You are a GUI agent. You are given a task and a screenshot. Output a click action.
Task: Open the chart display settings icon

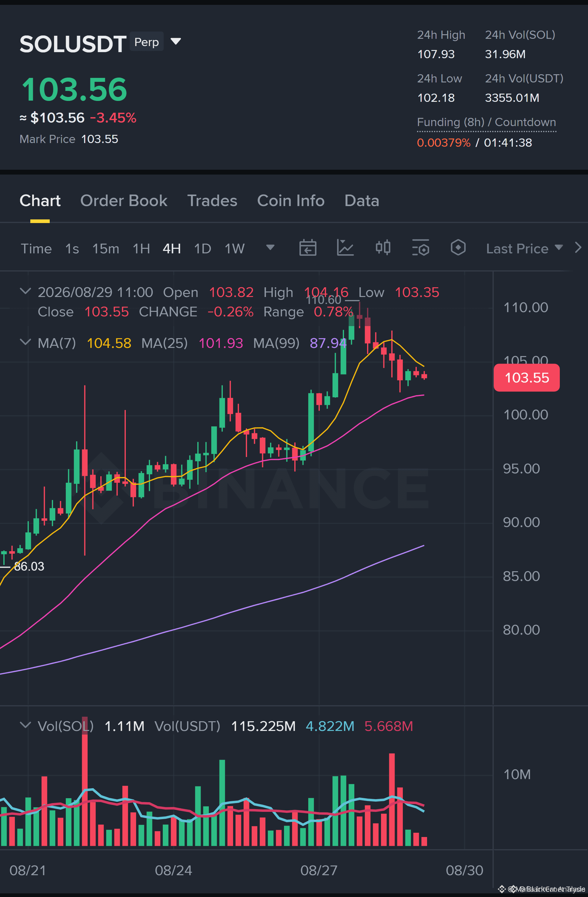[x=421, y=248]
